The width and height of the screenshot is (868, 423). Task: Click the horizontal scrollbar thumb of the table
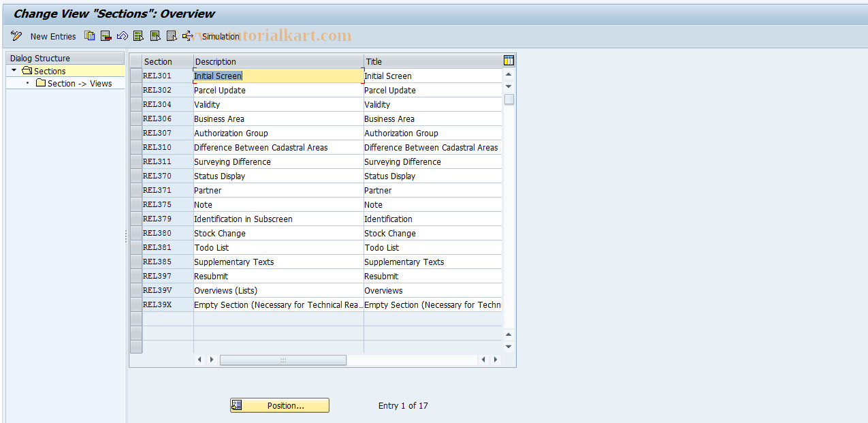click(x=283, y=360)
